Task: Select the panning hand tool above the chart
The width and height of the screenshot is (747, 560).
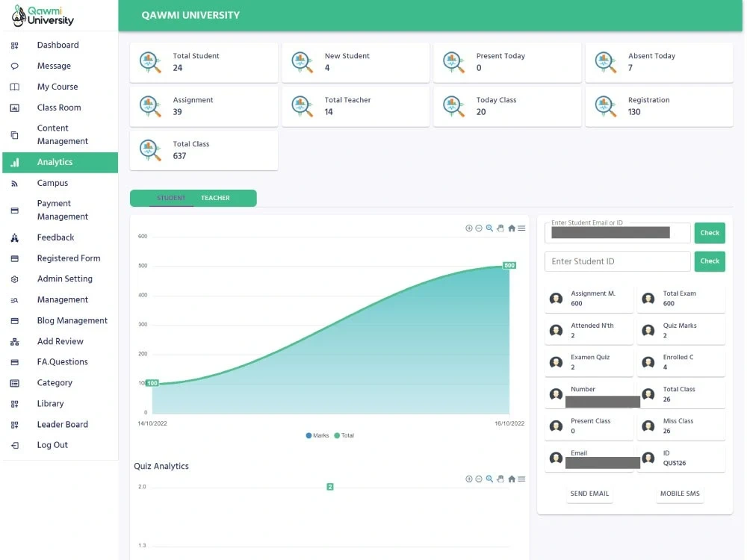Action: click(500, 228)
